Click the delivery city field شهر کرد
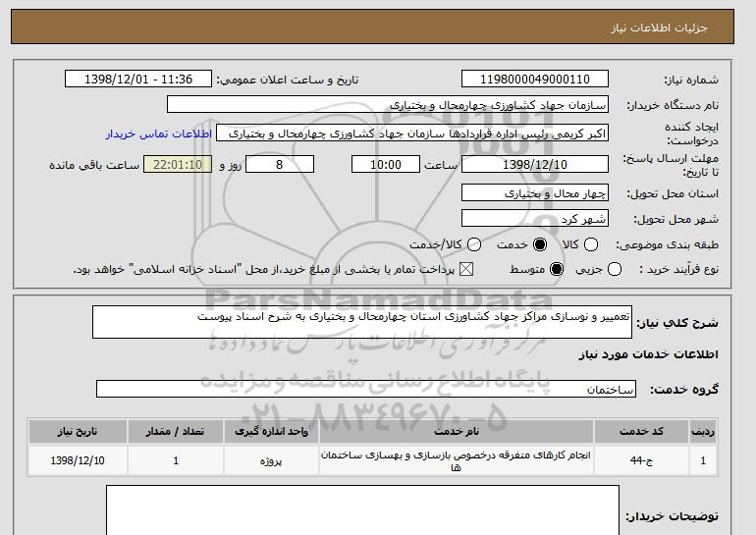756x535 pixels. tap(535, 218)
